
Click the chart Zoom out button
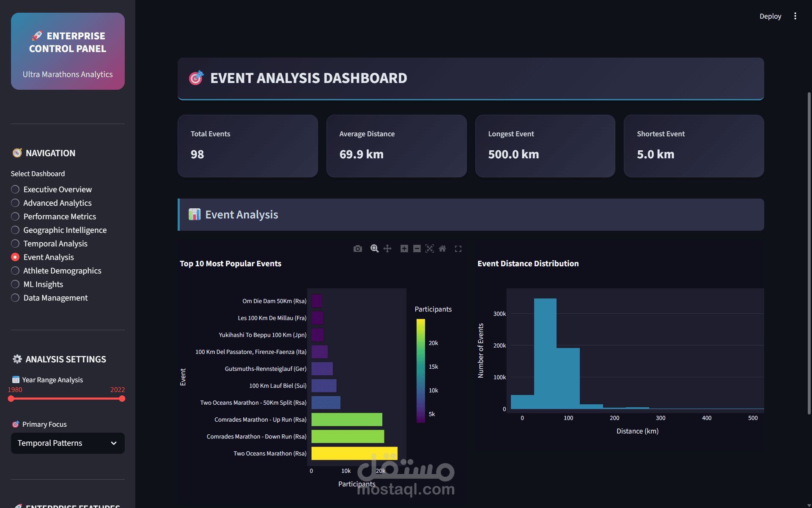pyautogui.click(x=417, y=248)
